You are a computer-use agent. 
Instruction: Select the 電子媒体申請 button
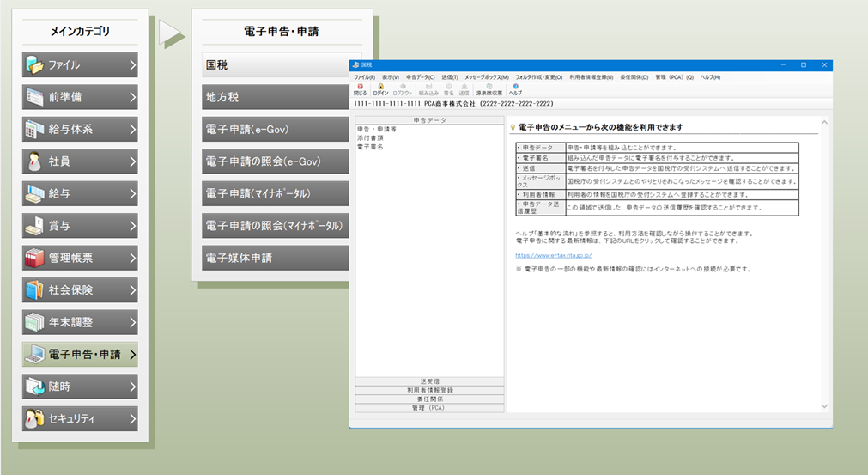(276, 258)
